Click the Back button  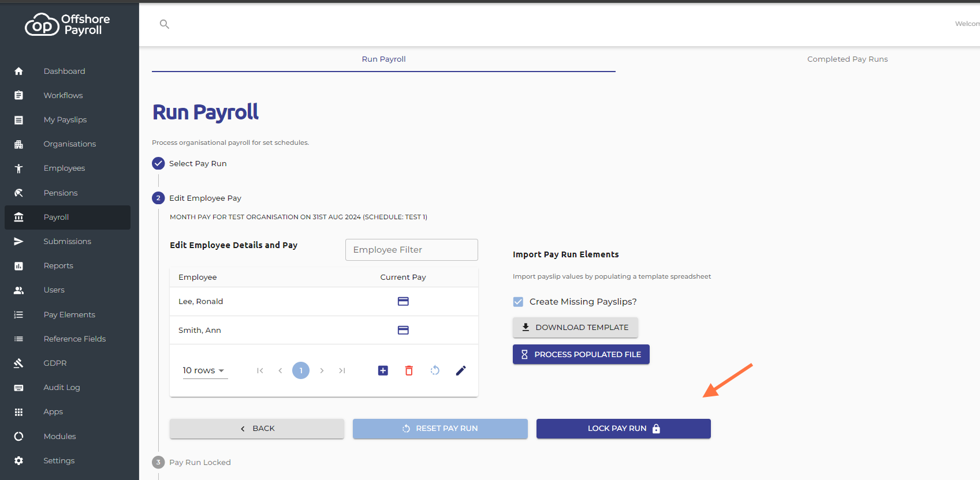coord(257,429)
